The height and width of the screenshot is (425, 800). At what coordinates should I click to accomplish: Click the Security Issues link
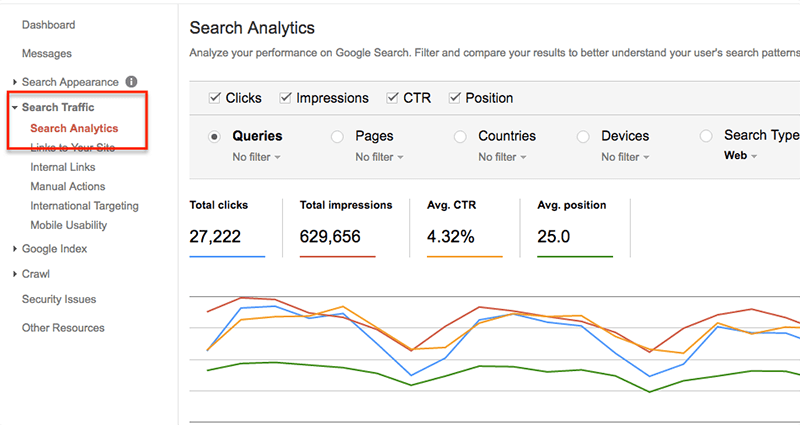[59, 299]
